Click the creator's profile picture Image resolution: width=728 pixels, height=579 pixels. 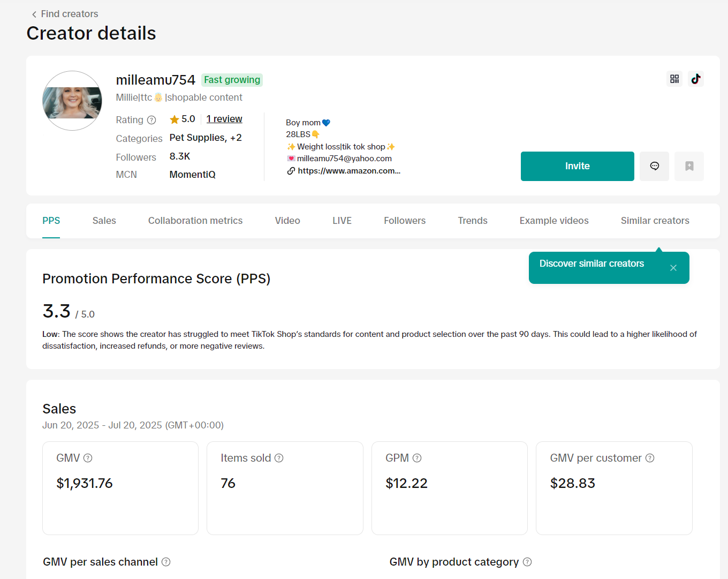point(72,101)
